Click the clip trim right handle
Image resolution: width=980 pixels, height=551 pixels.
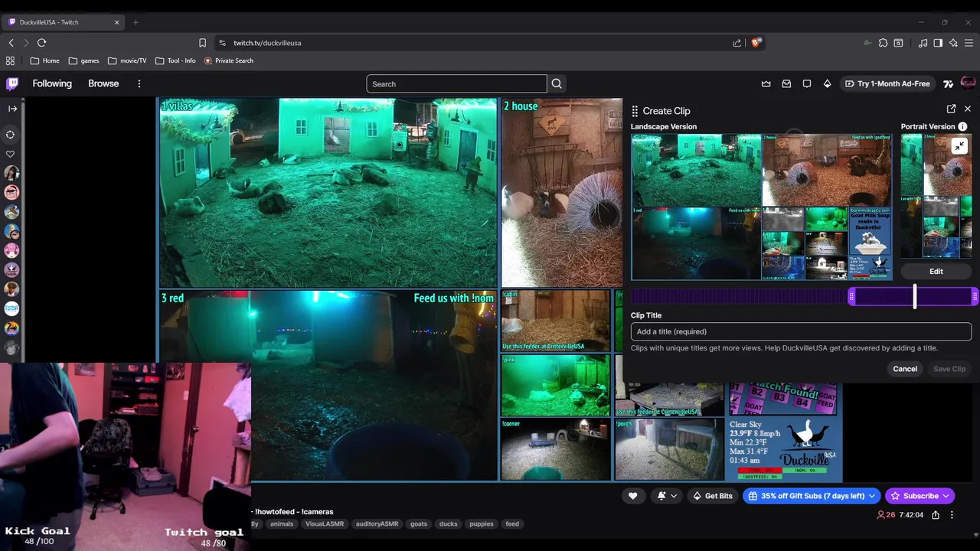point(975,296)
